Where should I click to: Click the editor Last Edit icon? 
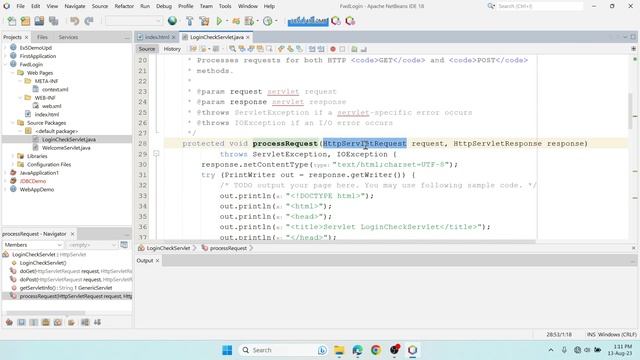click(193, 49)
